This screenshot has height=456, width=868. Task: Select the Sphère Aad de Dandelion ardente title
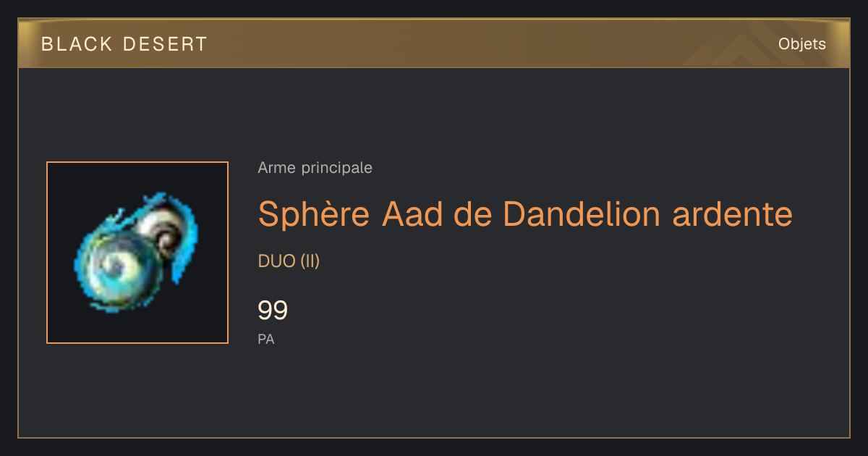click(x=525, y=214)
